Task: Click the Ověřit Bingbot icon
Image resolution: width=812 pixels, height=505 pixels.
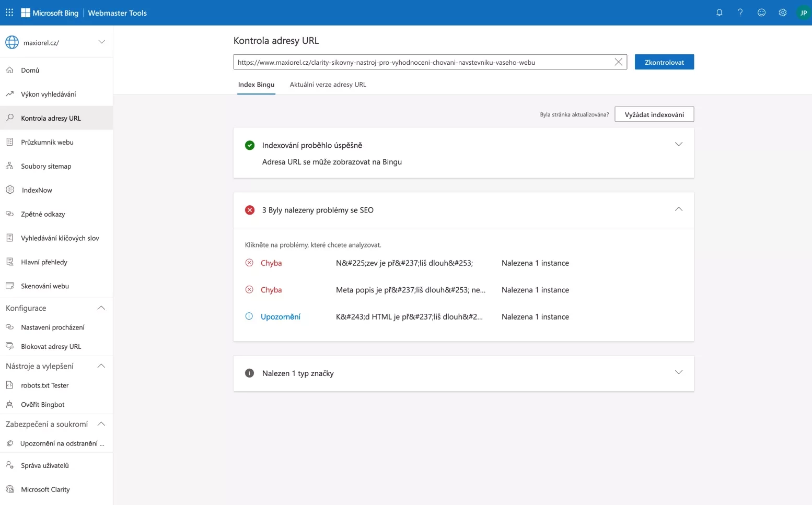Action: coord(9,404)
